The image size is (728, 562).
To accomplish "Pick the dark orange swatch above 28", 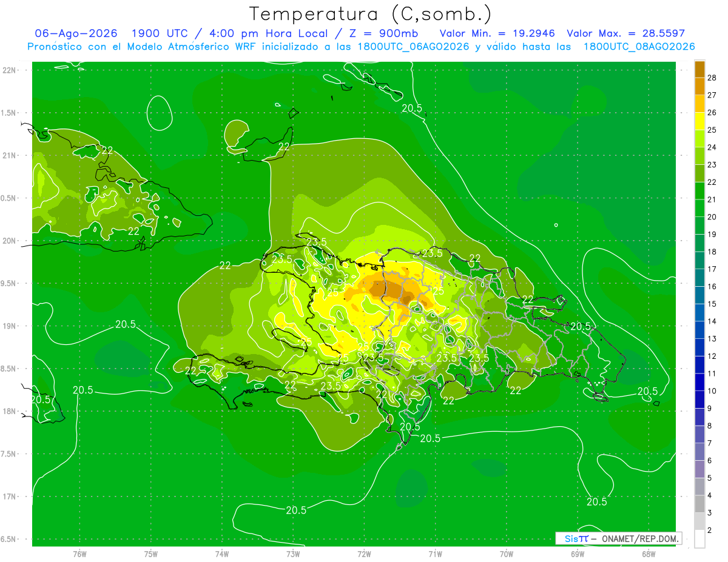I will [x=699, y=69].
